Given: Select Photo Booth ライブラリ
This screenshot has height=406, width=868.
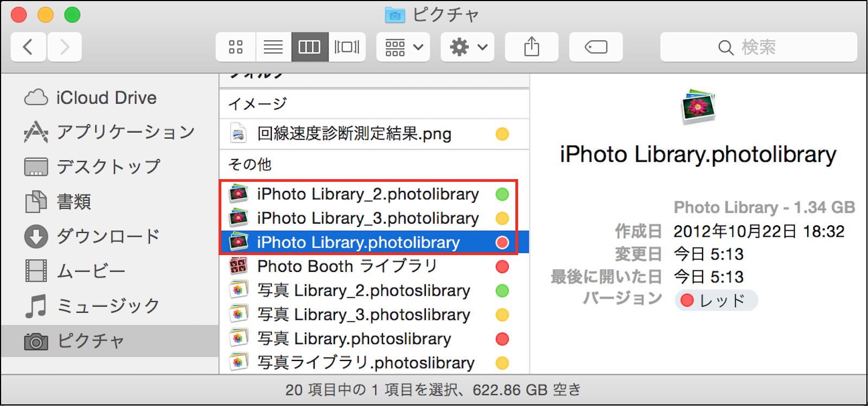Looking at the screenshot, I should (x=374, y=267).
